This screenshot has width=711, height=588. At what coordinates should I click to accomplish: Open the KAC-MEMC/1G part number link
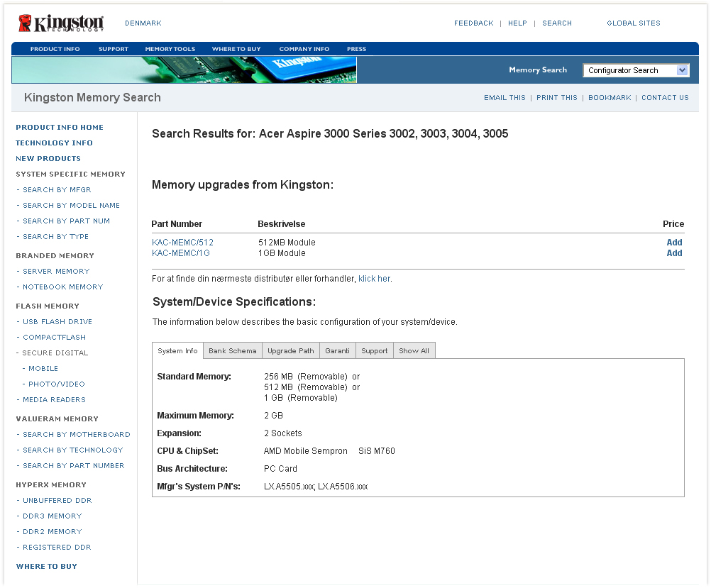coord(180,253)
